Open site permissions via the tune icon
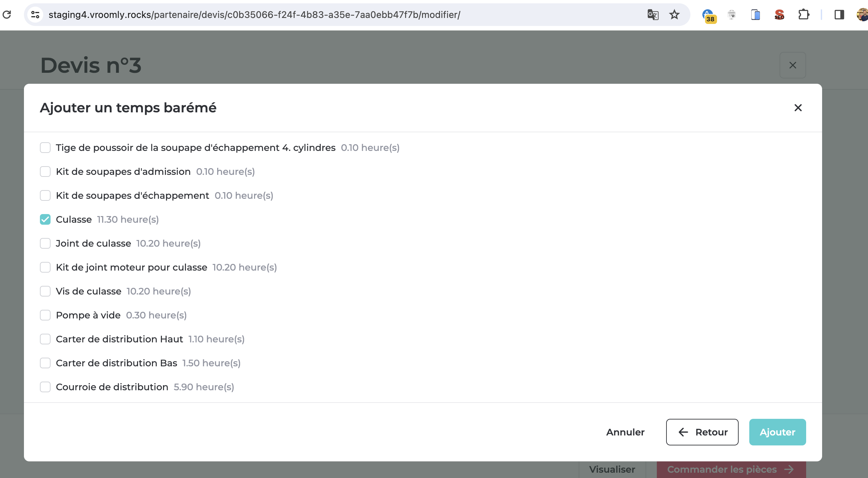Image resolution: width=868 pixels, height=478 pixels. coord(35,15)
